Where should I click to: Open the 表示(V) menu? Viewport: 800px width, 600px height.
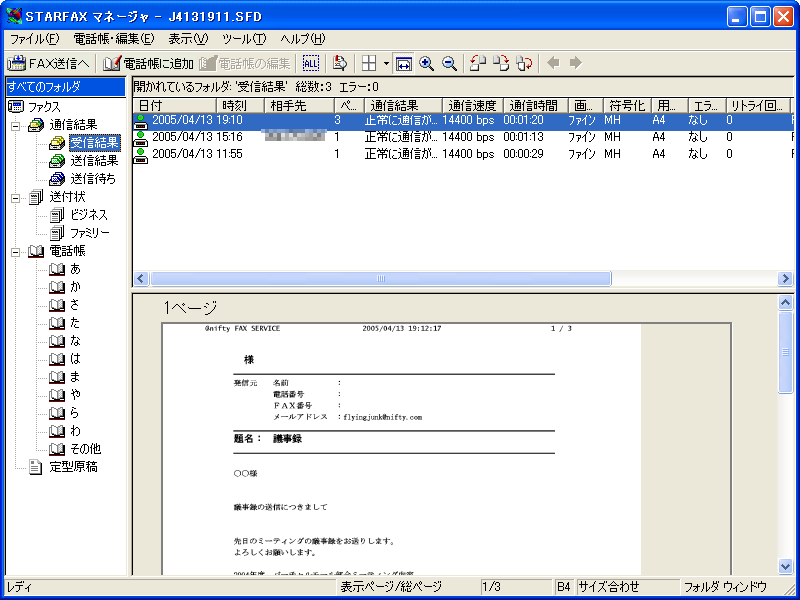pos(188,39)
